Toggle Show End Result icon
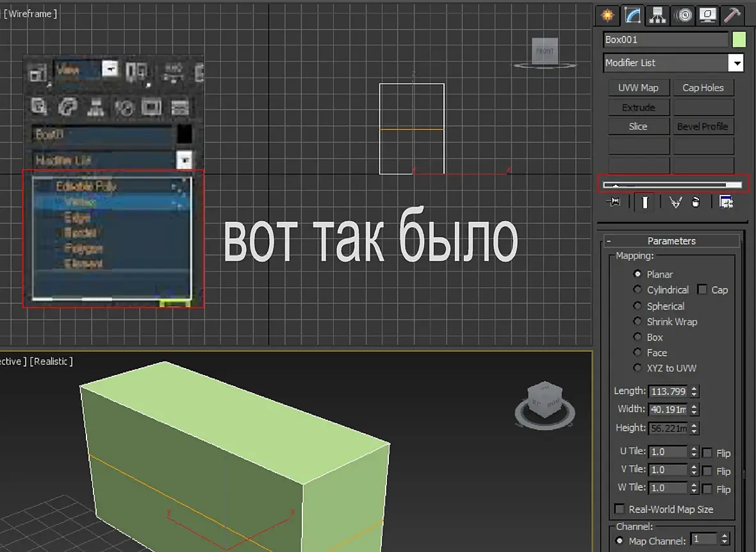 pos(645,202)
